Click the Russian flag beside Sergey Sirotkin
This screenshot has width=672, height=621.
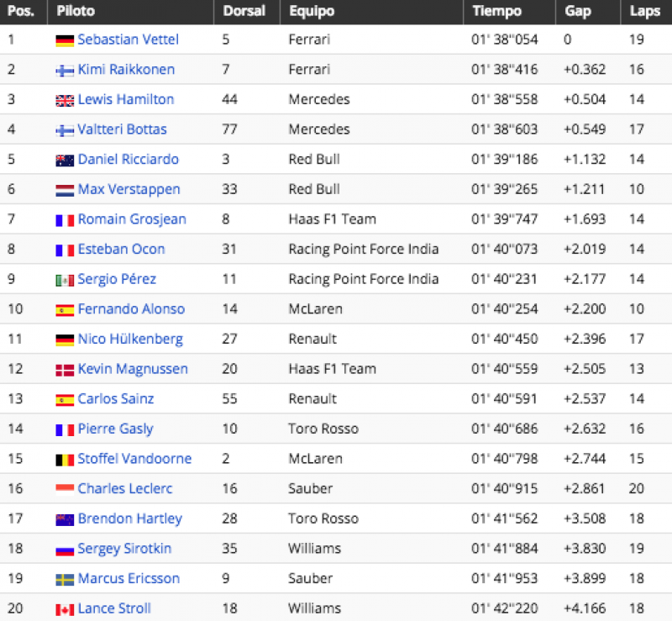[65, 550]
